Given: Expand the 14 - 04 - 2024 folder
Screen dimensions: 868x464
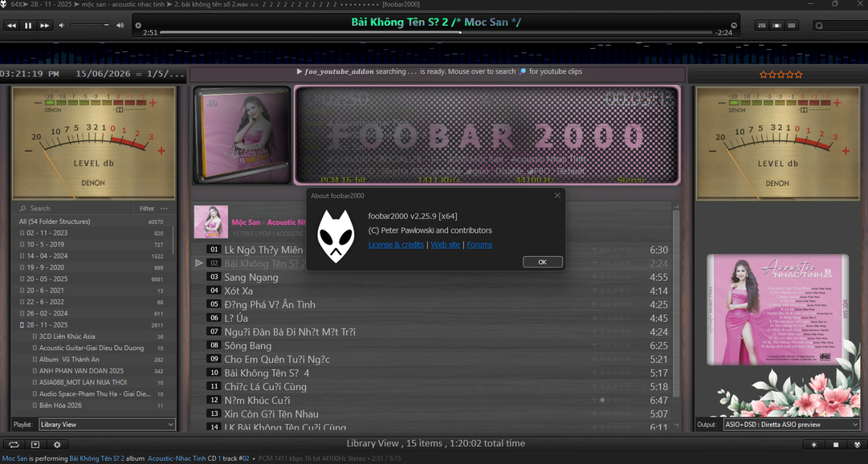Looking at the screenshot, I should pos(22,256).
